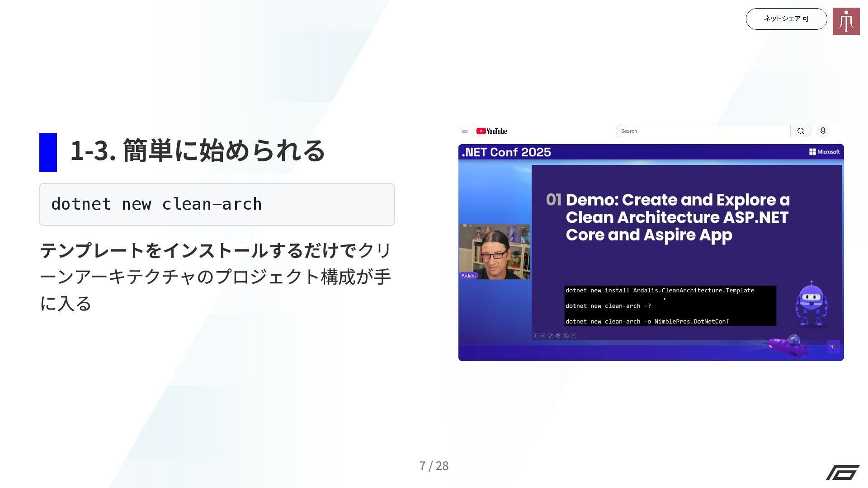Open the YouTube hamburger menu

tap(465, 131)
